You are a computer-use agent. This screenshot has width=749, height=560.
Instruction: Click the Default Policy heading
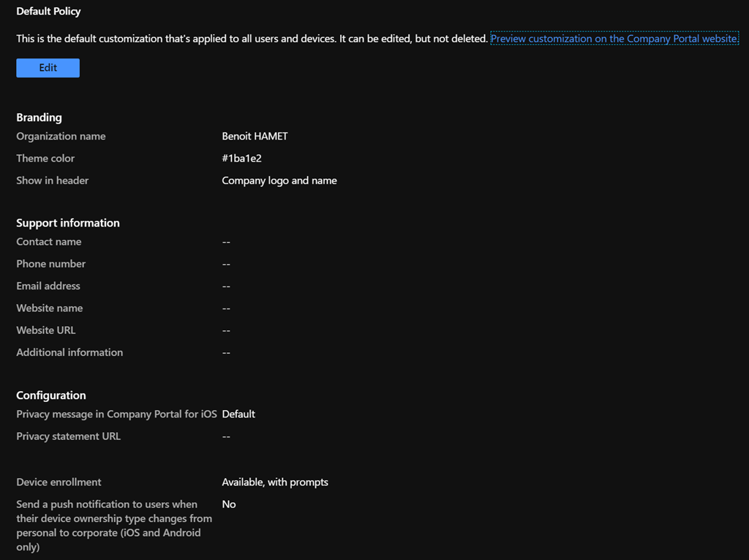point(48,12)
